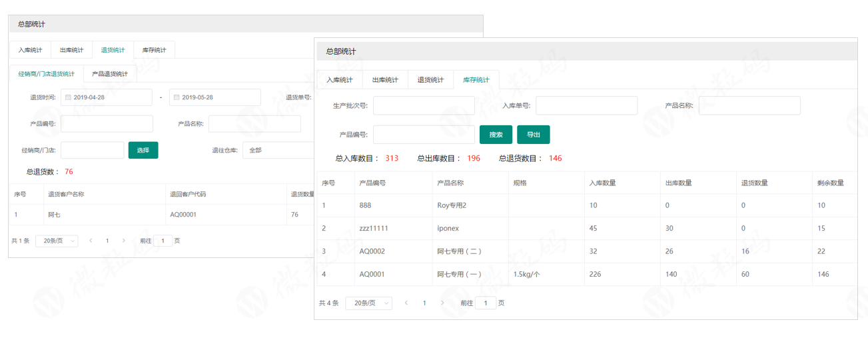The width and height of the screenshot is (868, 344).
Task: Click the 入库单号 text field
Action: (586, 105)
